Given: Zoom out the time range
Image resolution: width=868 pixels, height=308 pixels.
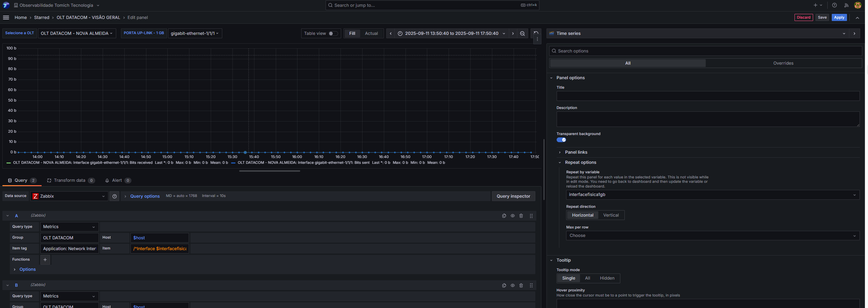Looking at the screenshot, I should [522, 34].
